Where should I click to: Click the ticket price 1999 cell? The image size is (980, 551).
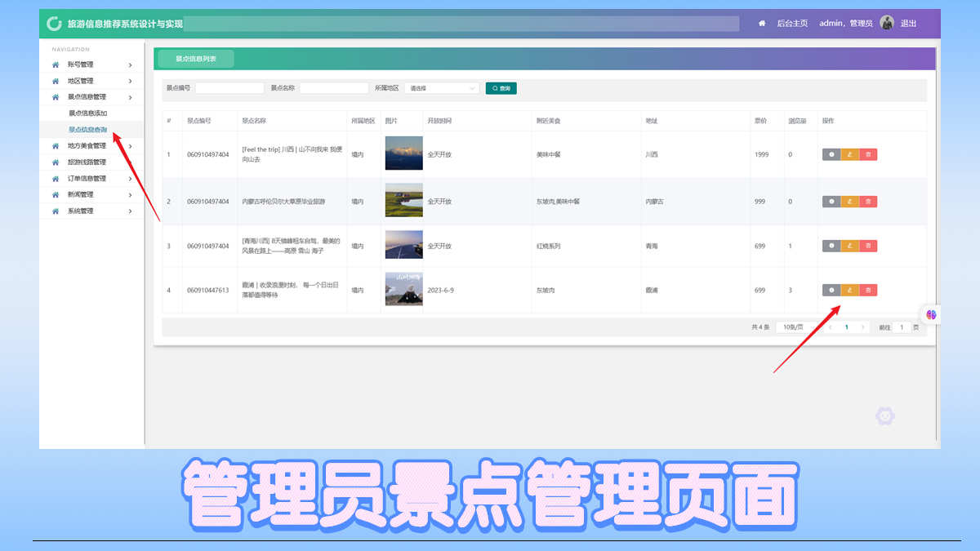(762, 154)
